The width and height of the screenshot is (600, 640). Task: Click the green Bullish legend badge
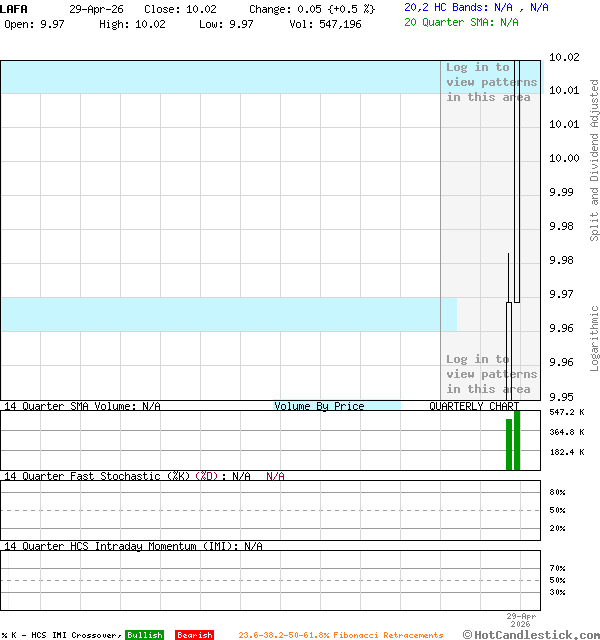coord(145,635)
